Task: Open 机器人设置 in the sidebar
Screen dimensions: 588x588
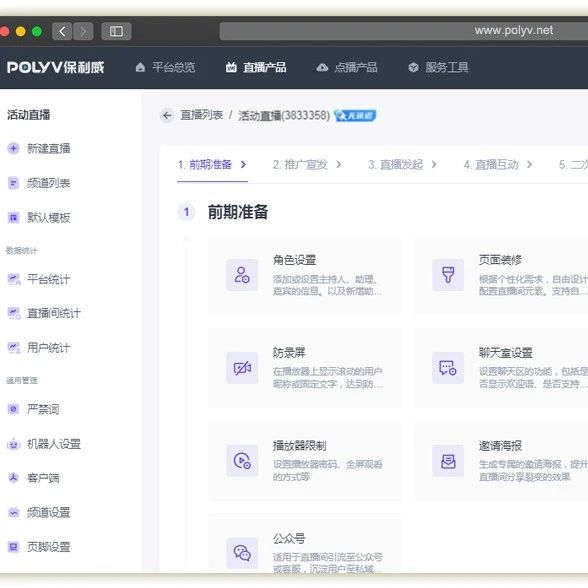Action: click(54, 444)
